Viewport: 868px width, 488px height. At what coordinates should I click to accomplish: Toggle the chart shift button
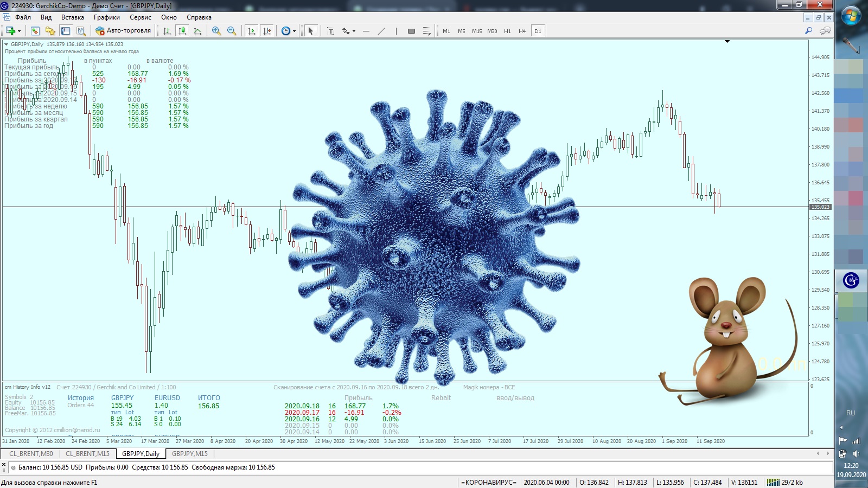tap(266, 31)
